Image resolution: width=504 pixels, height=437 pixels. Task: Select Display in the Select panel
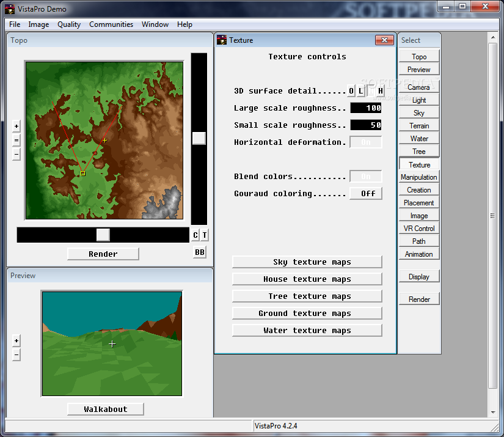tap(419, 276)
